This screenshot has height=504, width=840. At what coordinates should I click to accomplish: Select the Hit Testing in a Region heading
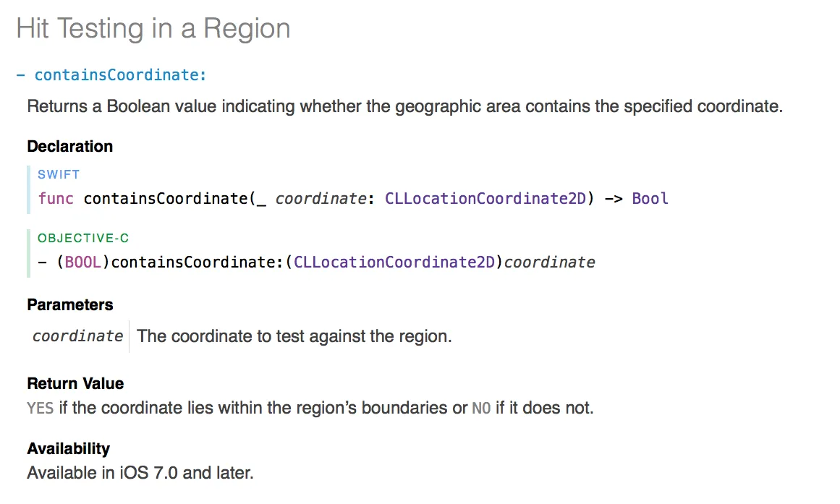pos(153,28)
